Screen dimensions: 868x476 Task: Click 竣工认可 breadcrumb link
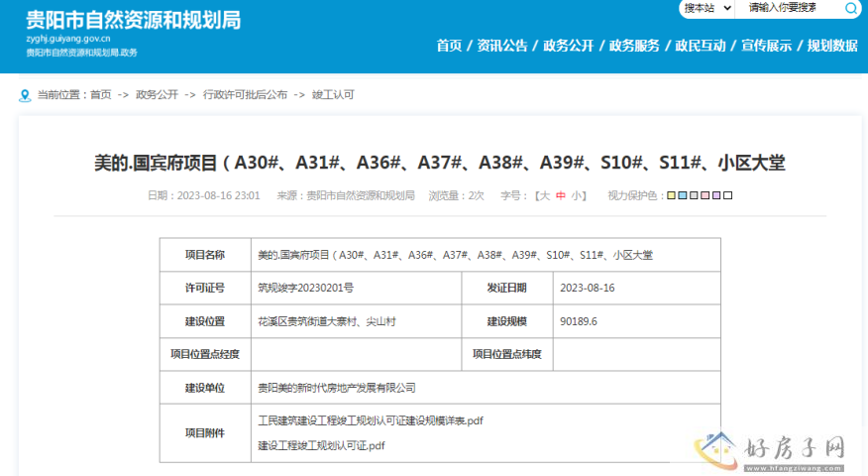tap(333, 95)
